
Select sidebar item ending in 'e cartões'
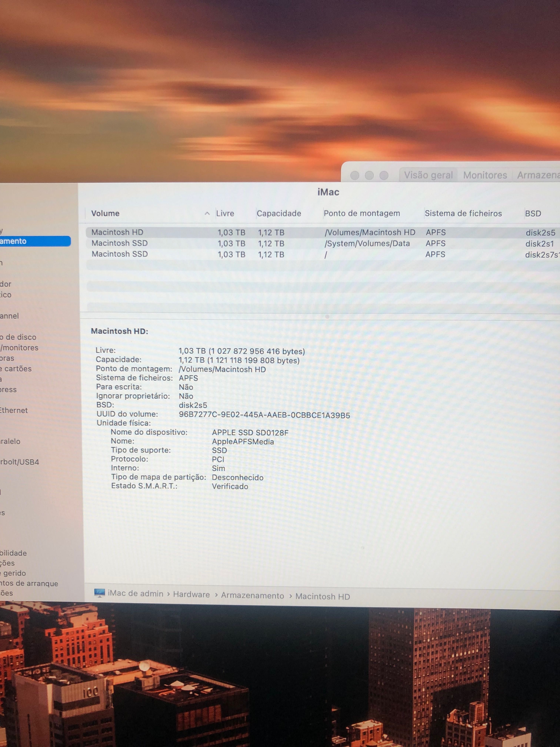(x=16, y=369)
